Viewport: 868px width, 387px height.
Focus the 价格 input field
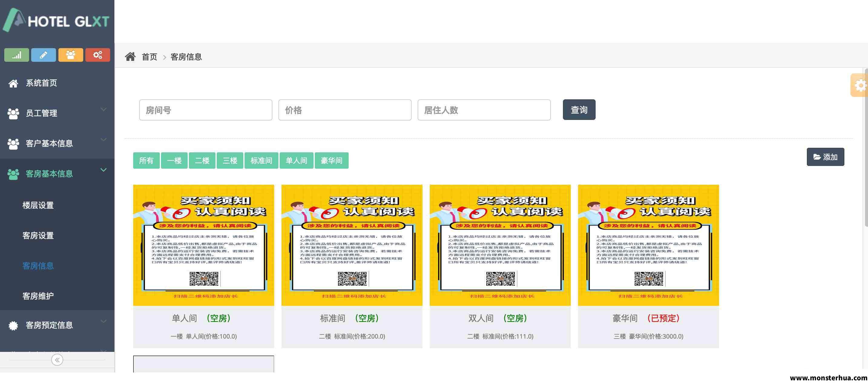coord(345,110)
